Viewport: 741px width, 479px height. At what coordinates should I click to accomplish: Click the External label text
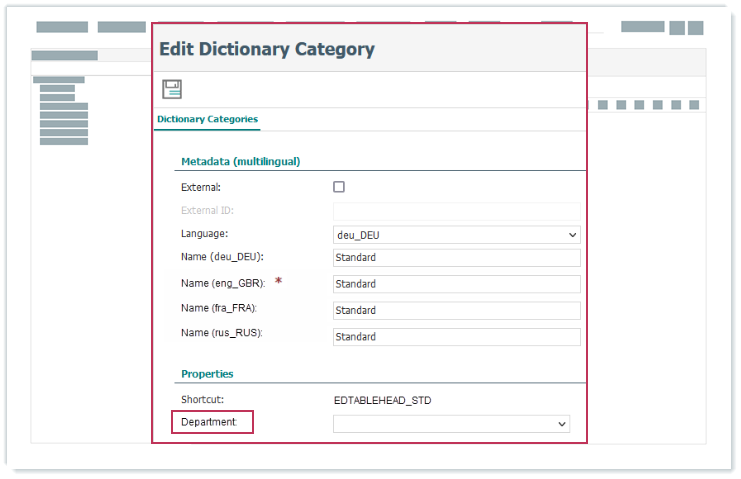200,187
